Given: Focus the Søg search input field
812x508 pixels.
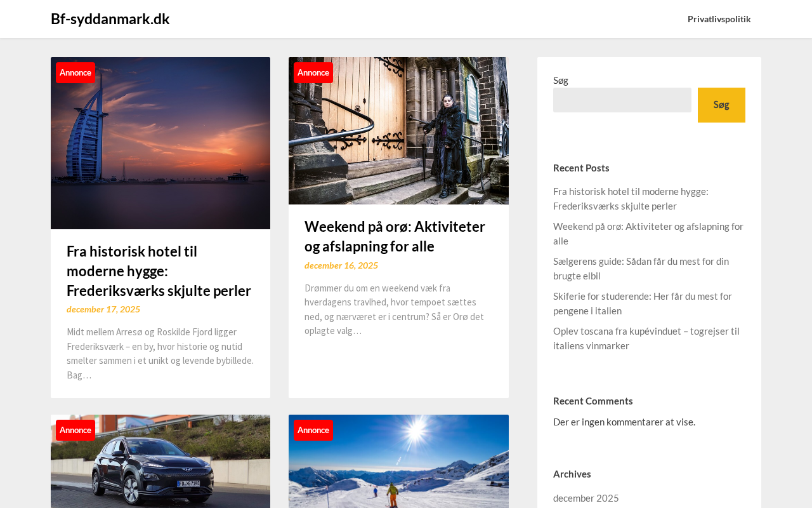Looking at the screenshot, I should click(622, 100).
